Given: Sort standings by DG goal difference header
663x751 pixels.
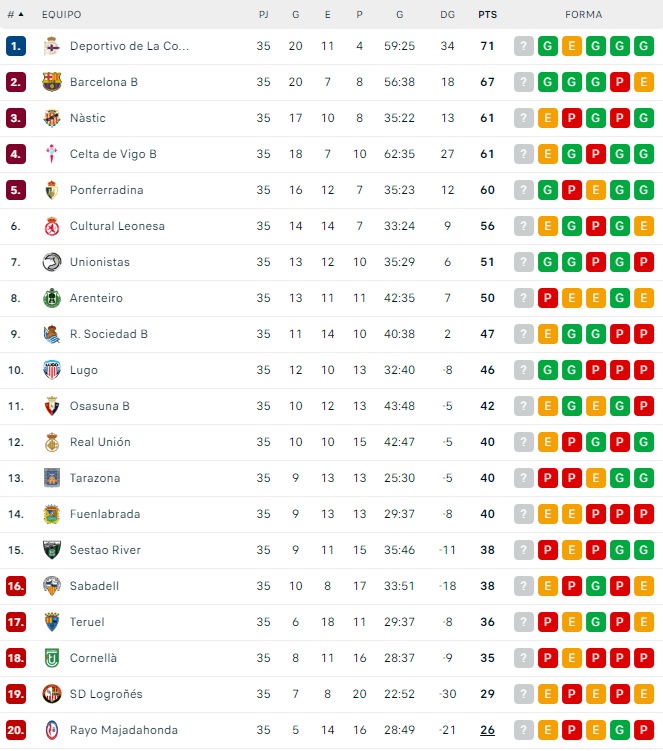Looking at the screenshot, I should pyautogui.click(x=447, y=15).
